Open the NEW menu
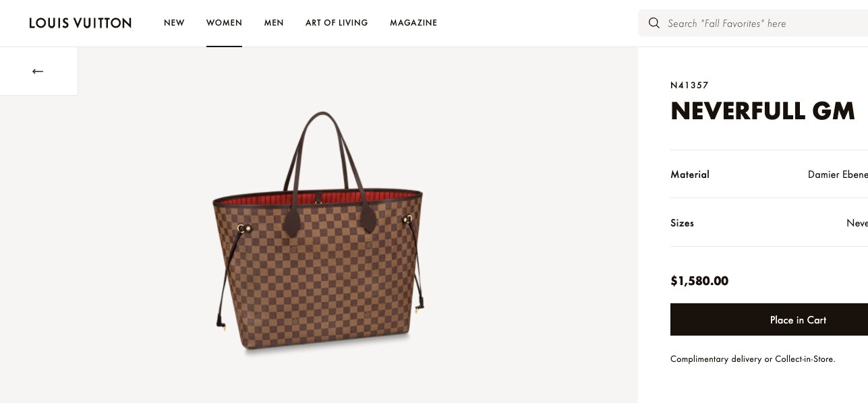The image size is (868, 403). (174, 23)
